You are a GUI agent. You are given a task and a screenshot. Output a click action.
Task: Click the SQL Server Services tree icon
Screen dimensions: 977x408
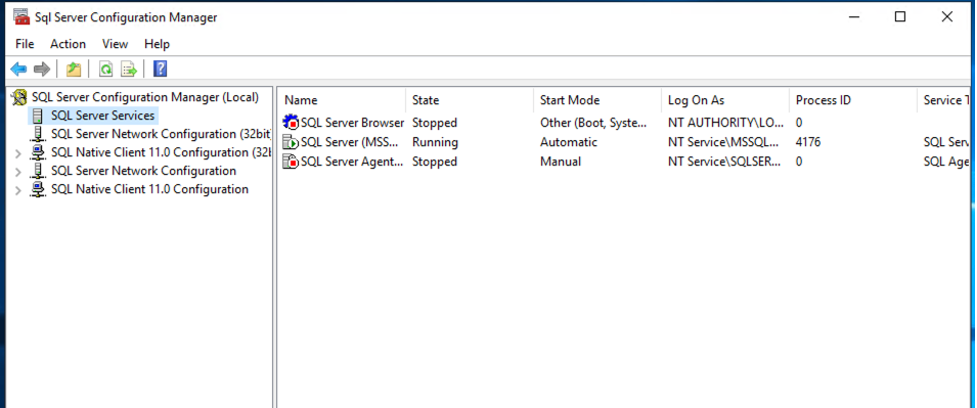(38, 116)
